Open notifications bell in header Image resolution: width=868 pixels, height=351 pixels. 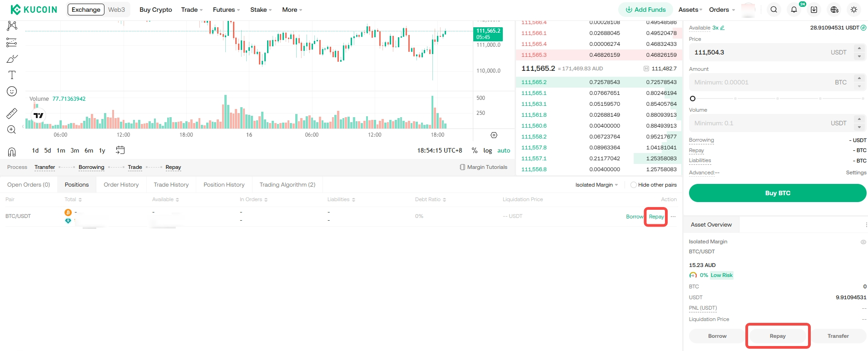tap(794, 10)
